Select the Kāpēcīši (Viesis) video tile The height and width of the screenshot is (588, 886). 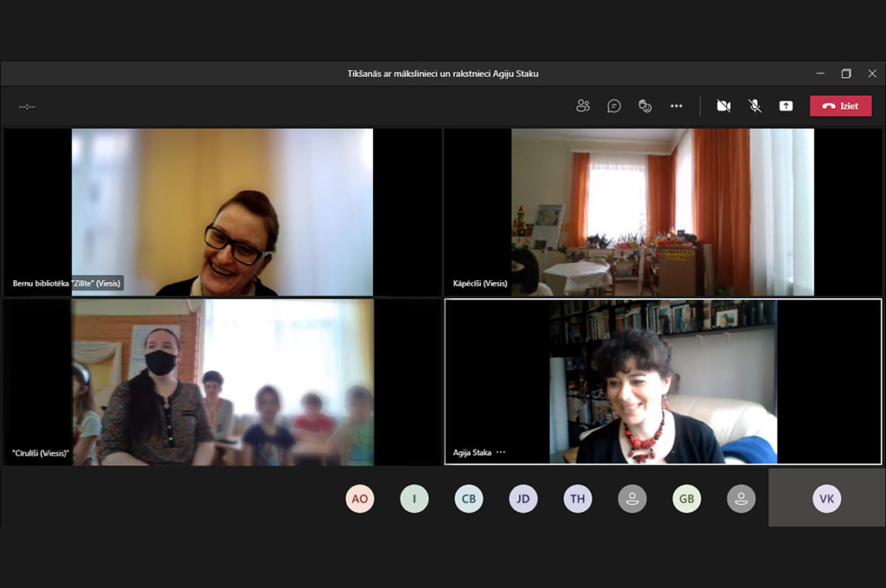tap(663, 212)
